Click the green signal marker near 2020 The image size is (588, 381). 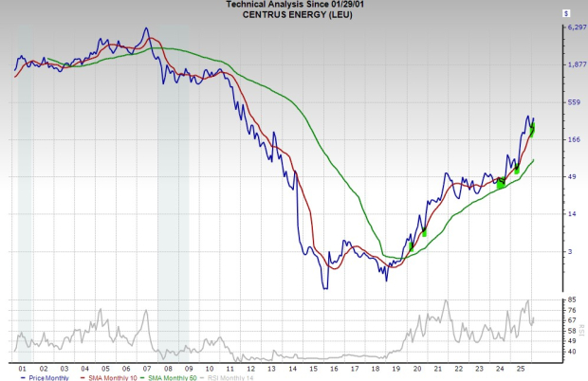coord(424,232)
